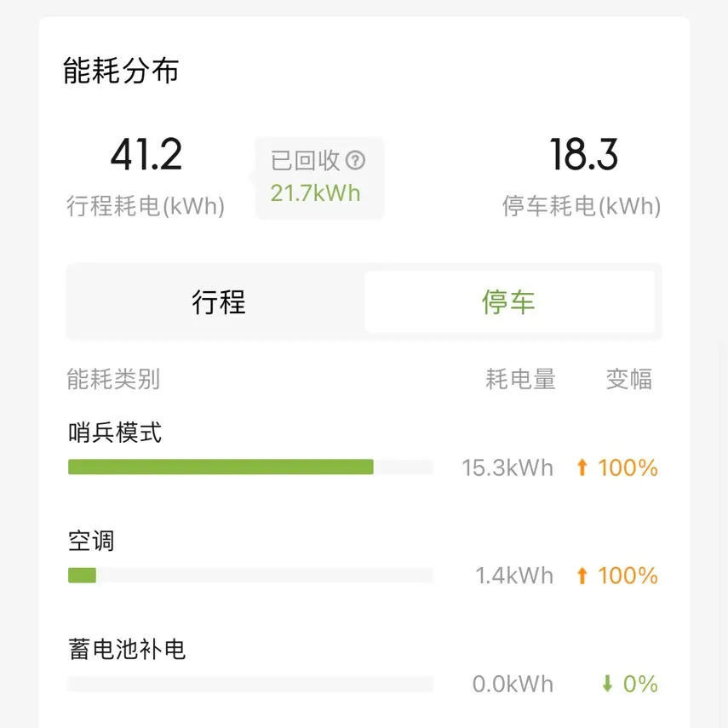Image resolution: width=728 pixels, height=728 pixels.
Task: Select the 哨兵模式 category label
Action: click(x=115, y=433)
